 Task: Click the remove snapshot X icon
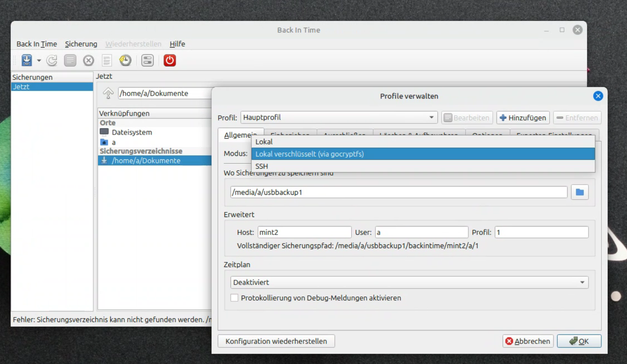pos(89,60)
